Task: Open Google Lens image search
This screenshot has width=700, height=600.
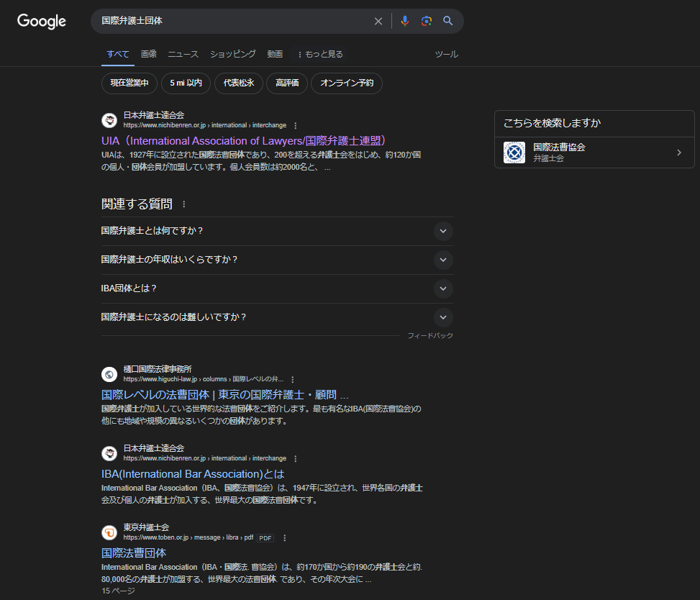Action: coord(427,22)
